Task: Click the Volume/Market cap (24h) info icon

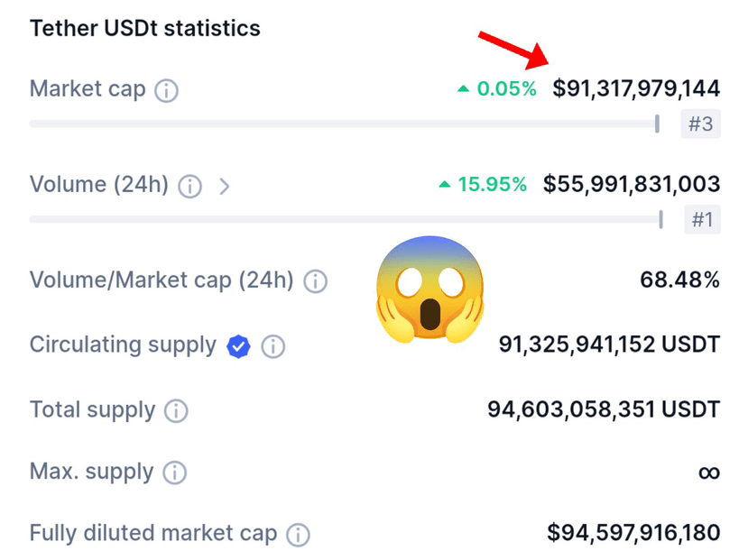Action: click(315, 281)
